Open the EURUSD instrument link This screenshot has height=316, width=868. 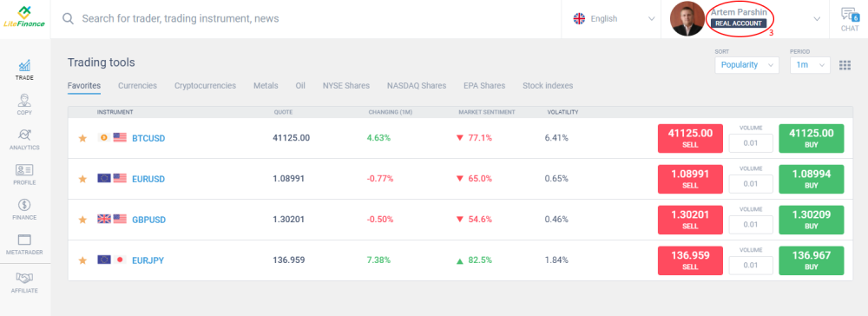coord(148,180)
